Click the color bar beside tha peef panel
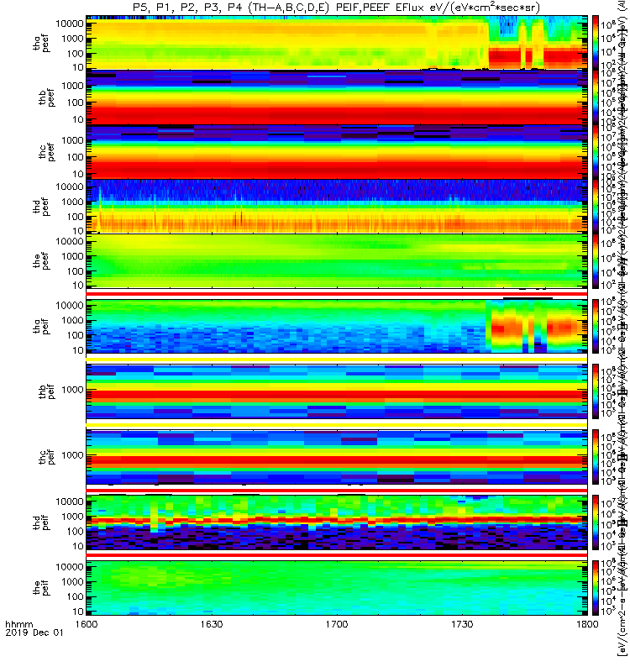This screenshot has height=672, width=630. (596, 43)
